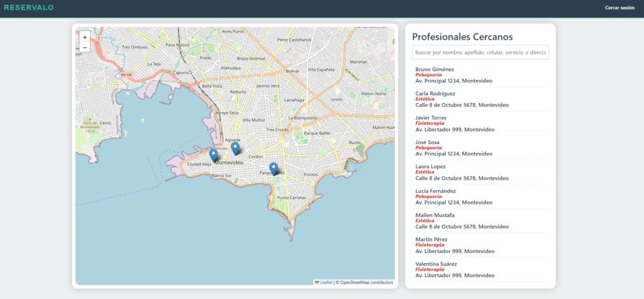Open the OpenStreetMap contributors link
This screenshot has height=299, width=644.
click(365, 283)
